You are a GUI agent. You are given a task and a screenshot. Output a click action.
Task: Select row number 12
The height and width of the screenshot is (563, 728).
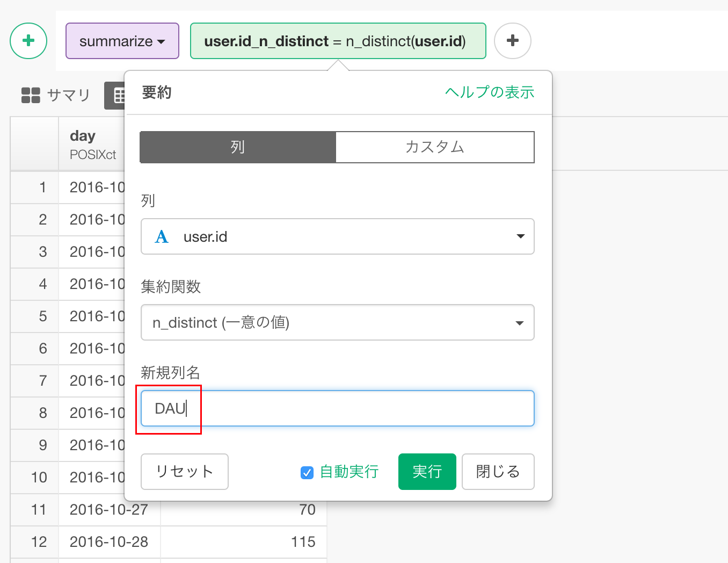(x=34, y=542)
